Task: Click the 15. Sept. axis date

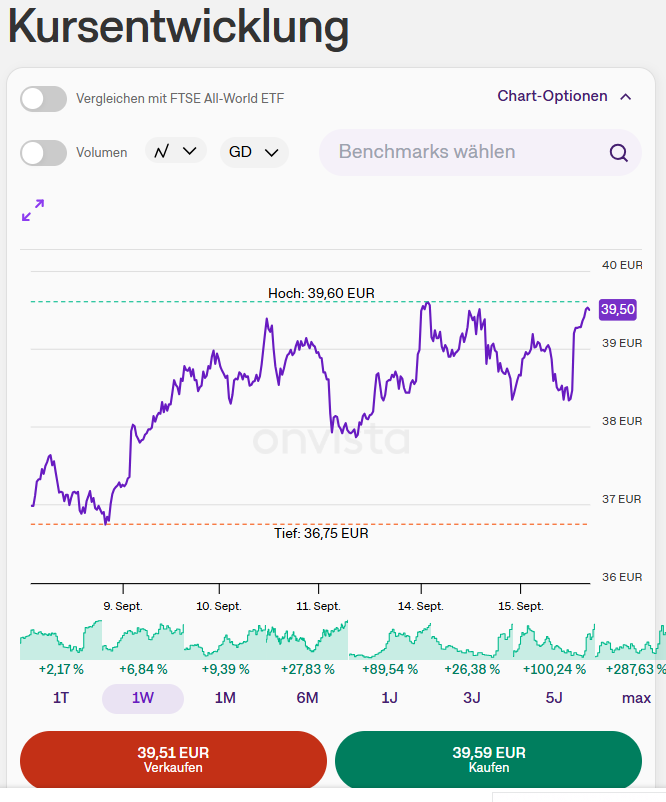Action: [x=521, y=606]
